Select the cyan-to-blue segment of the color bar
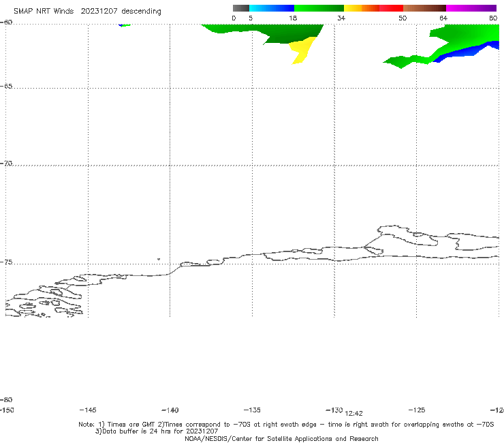The width and height of the screenshot is (504, 443). pos(272,8)
